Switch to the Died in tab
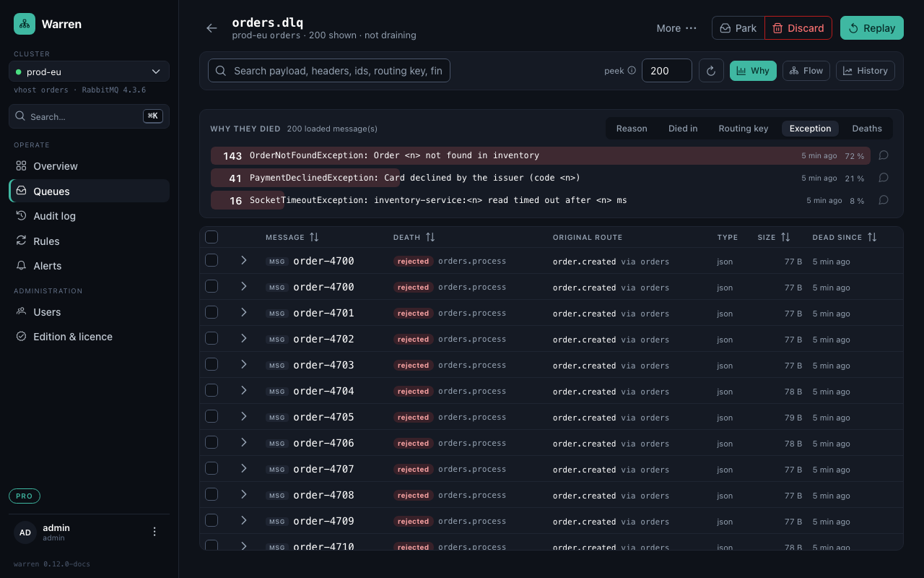Viewport: 924px width, 578px height. click(683, 129)
